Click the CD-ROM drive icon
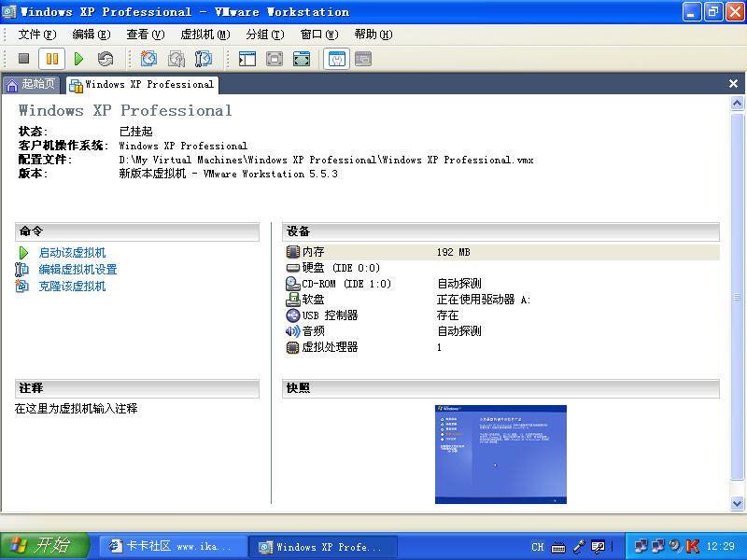Image resolution: width=747 pixels, height=560 pixels. [x=292, y=284]
